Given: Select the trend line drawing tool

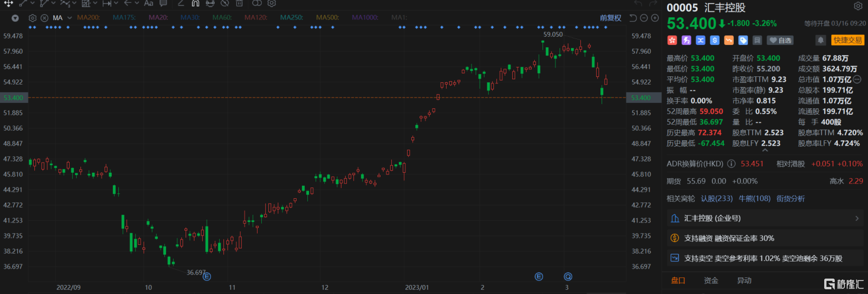Looking at the screenshot, I should tap(23, 4).
